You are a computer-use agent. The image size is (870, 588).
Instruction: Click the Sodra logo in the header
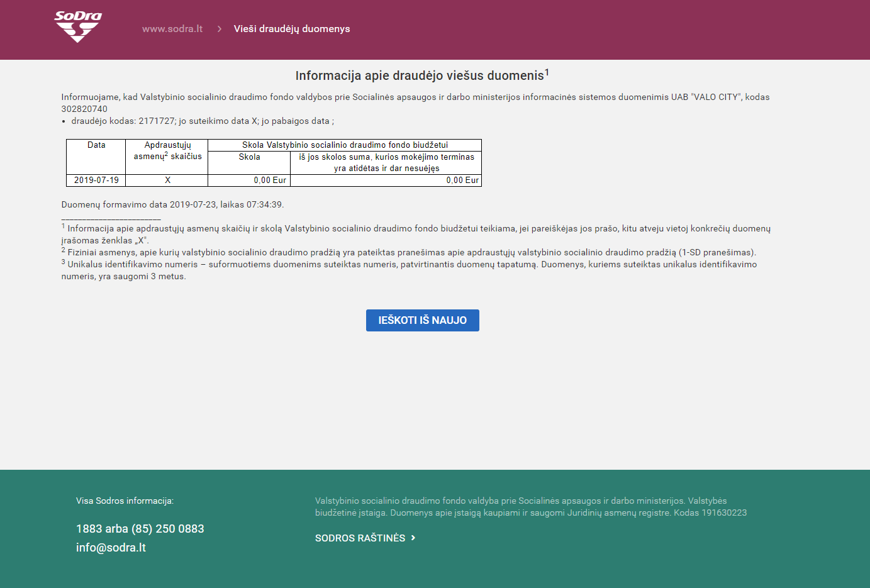pos(78,27)
